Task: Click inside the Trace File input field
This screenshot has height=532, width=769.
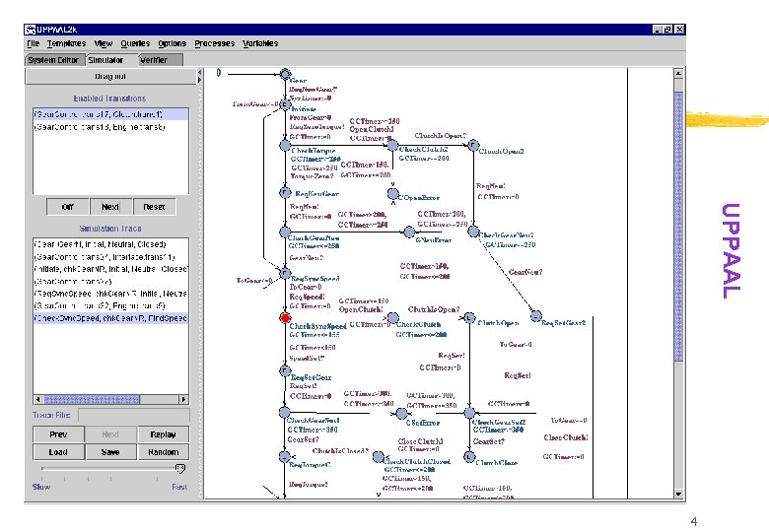Action: (133, 415)
